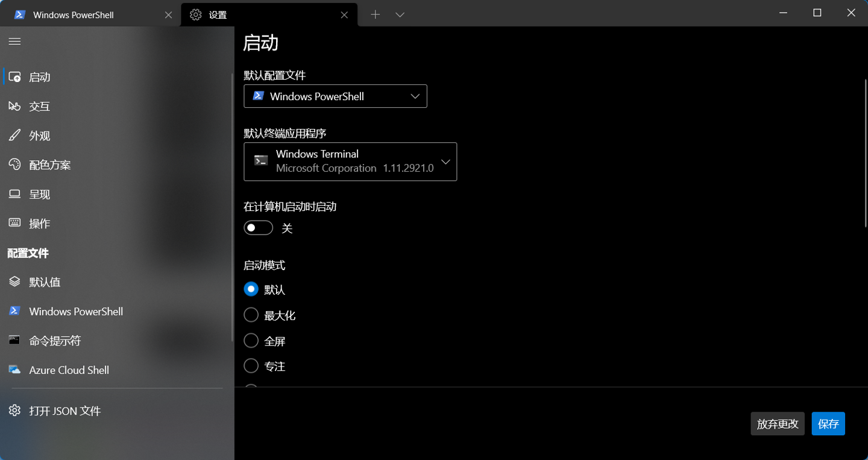The height and width of the screenshot is (460, 868).
Task: Click the gear icon in the 设置 tab
Action: point(195,14)
